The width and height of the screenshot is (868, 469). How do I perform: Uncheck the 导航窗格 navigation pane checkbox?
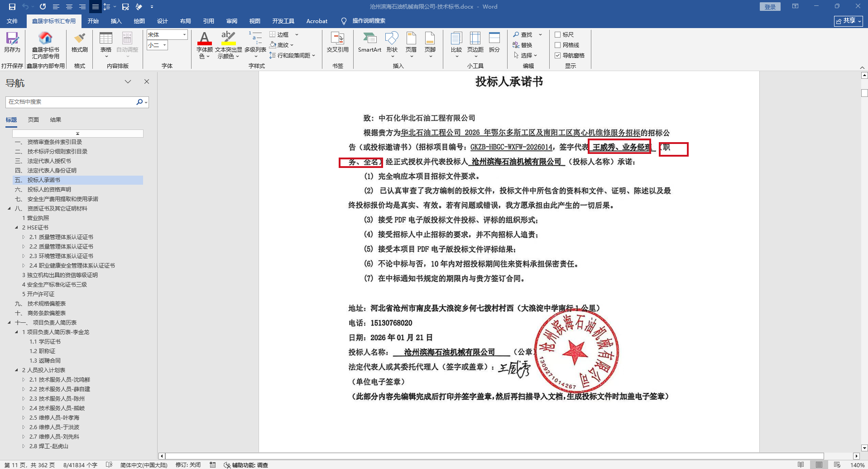(558, 55)
